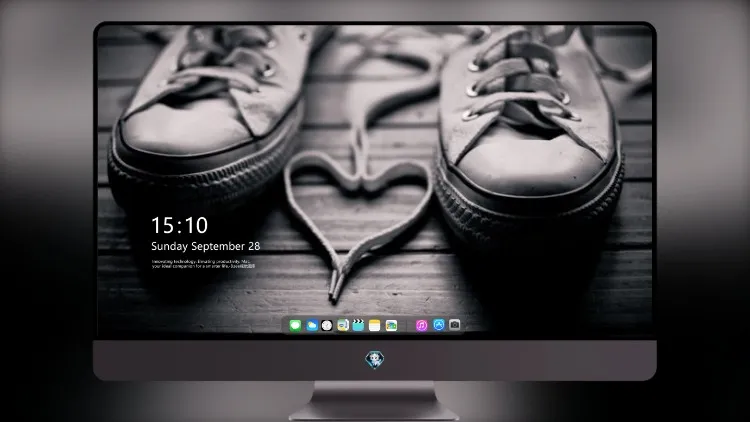750x422 pixels.
Task: Open the yellow Notes app
Action: (x=375, y=325)
